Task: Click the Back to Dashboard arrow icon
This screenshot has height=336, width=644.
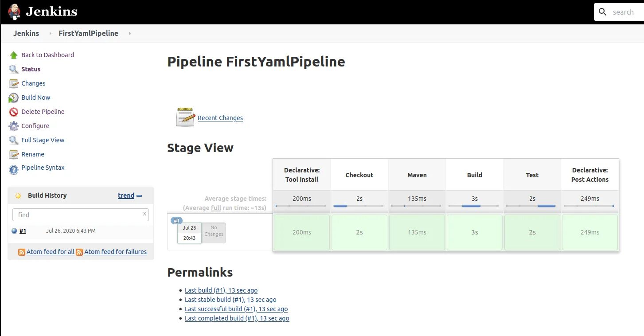Action: pos(14,55)
